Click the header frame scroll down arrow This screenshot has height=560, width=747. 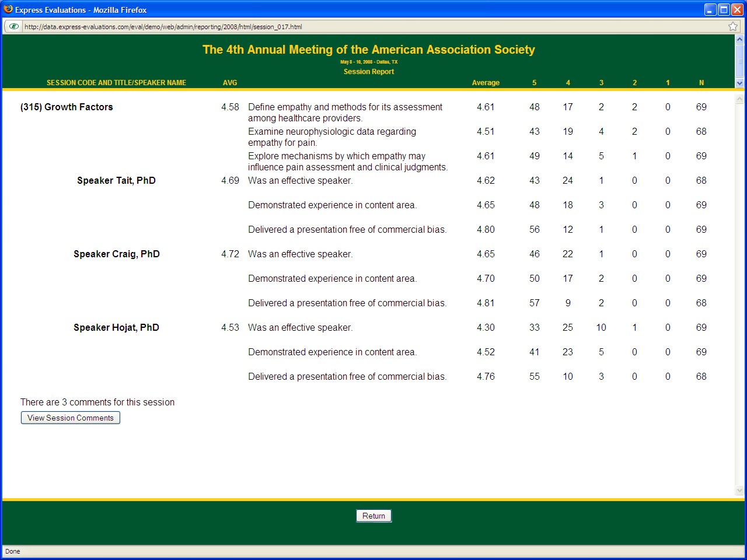point(739,83)
